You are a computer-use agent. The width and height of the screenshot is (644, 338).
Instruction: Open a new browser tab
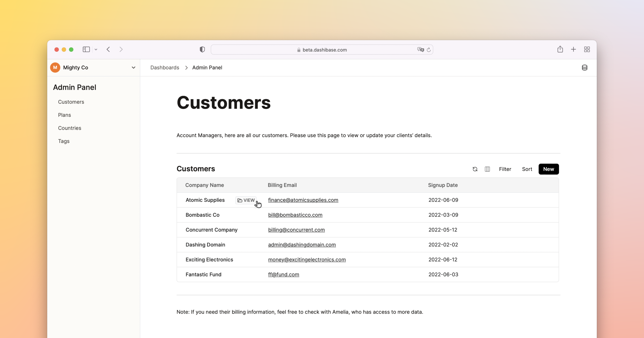click(573, 49)
